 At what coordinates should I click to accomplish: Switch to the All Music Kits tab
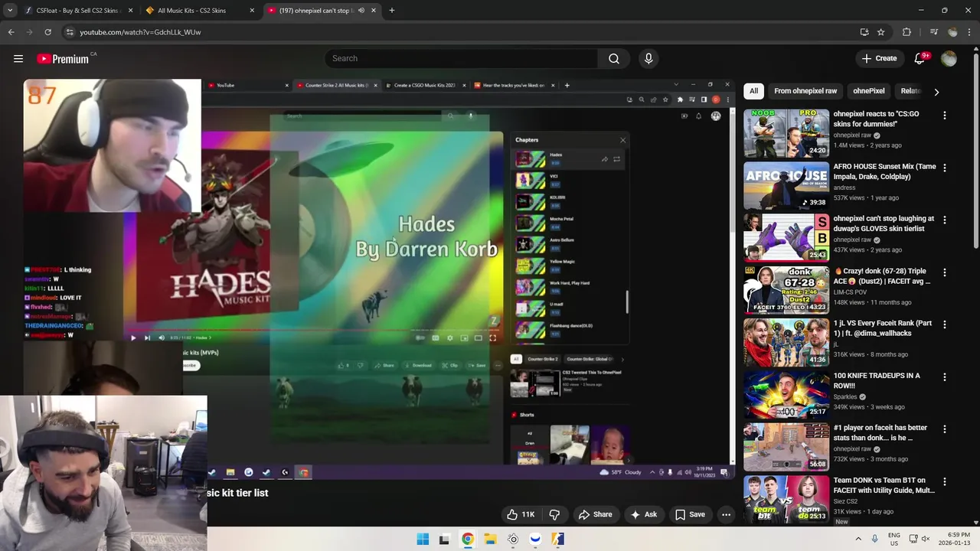[x=199, y=11]
